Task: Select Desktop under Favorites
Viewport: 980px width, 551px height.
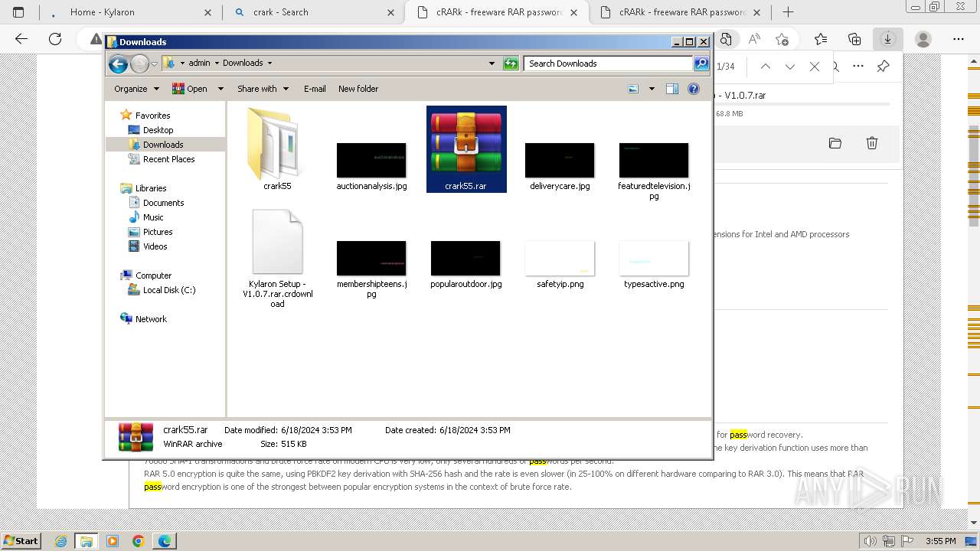Action: [158, 130]
